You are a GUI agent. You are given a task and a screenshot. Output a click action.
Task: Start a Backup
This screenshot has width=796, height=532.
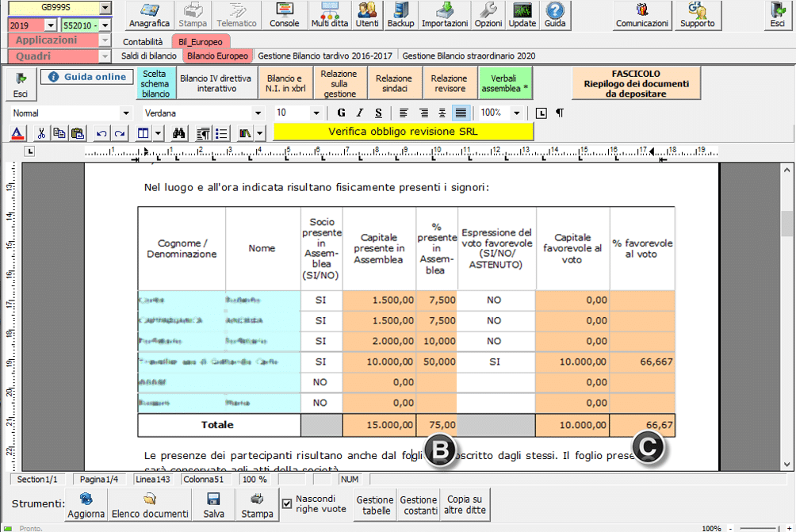(x=400, y=15)
